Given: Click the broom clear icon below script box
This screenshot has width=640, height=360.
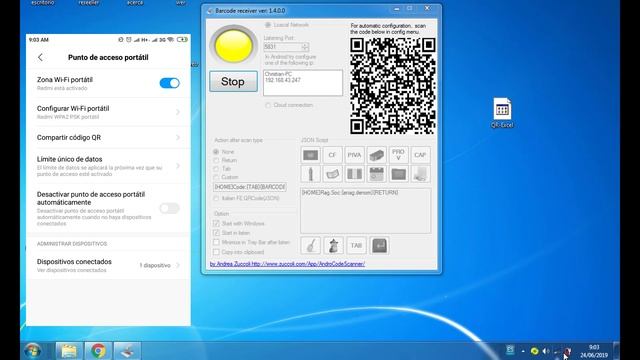Looking at the screenshot, I should pos(311,246).
